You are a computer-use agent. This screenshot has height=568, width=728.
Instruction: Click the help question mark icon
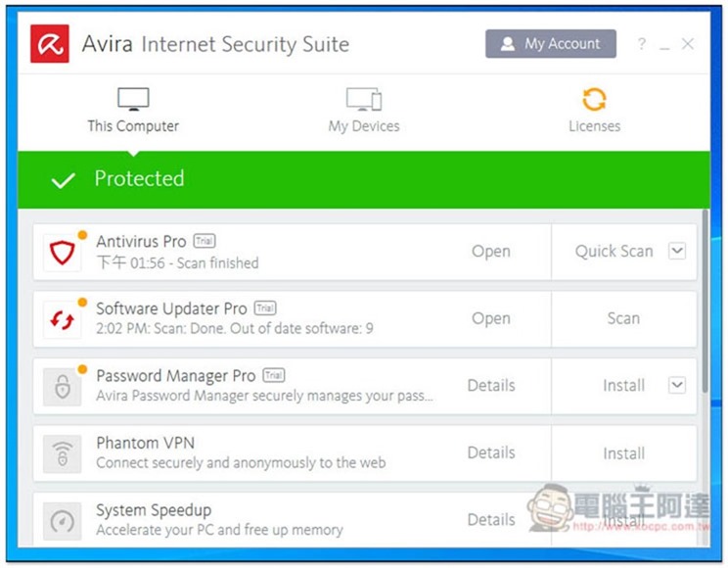pyautogui.click(x=641, y=44)
